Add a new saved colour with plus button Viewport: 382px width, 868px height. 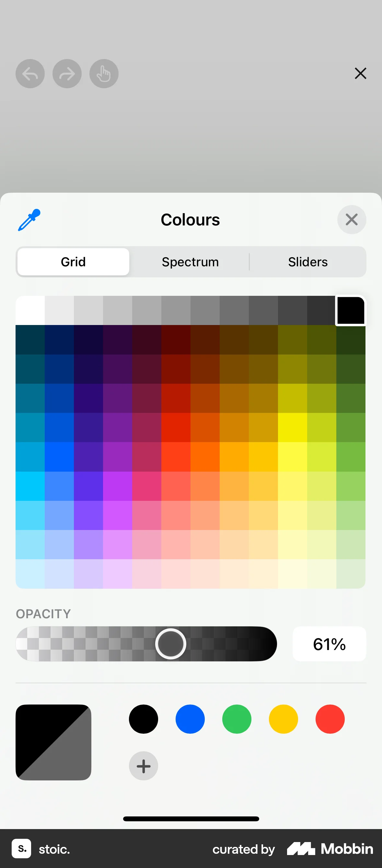pos(143,766)
